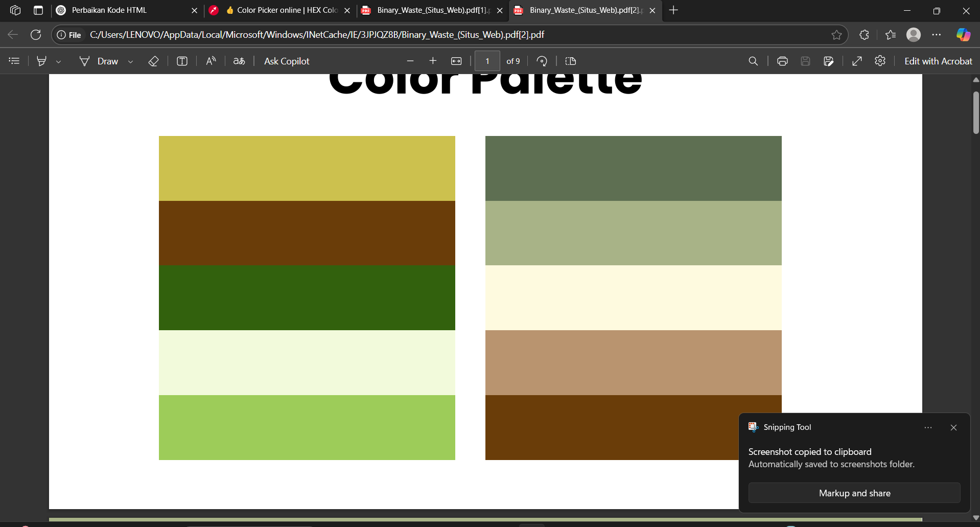Click the Rotate page icon
The height and width of the screenshot is (527, 980).
point(542,61)
